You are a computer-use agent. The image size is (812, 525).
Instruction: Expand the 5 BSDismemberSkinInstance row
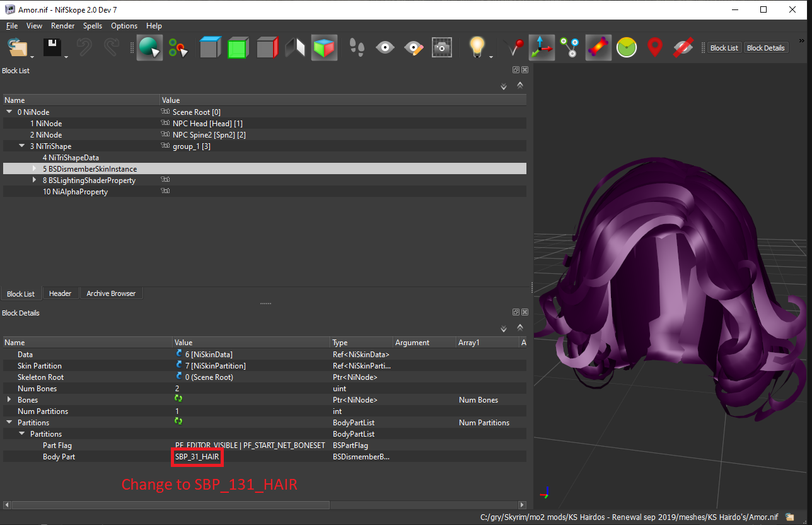pyautogui.click(x=35, y=169)
